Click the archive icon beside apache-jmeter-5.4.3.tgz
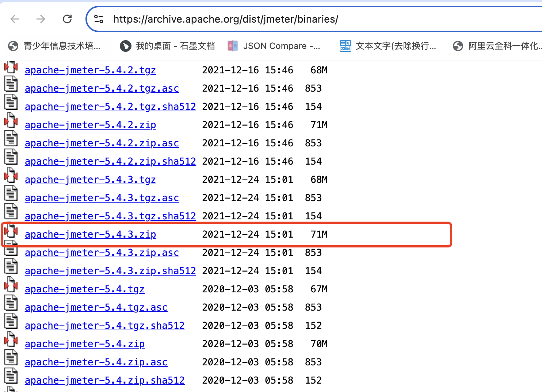 (11, 175)
